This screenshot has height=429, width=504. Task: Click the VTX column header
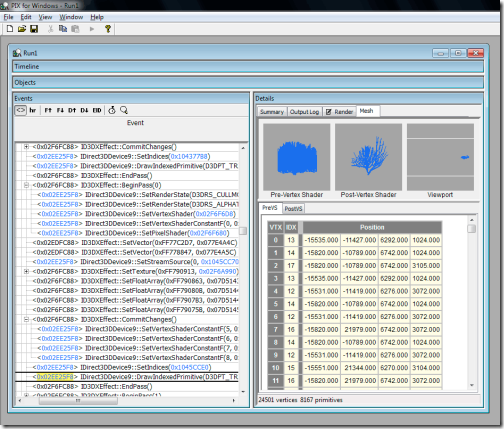click(x=276, y=227)
